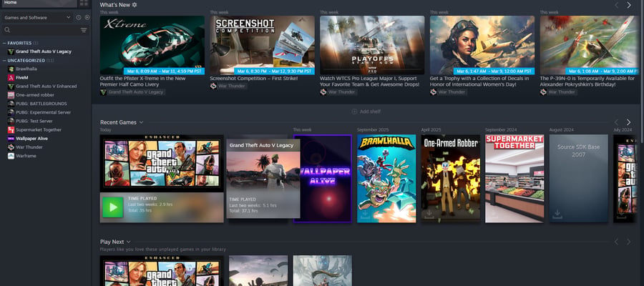Screen dimensions: 644x286
Task: Click Add shelf button
Action: coord(366,112)
